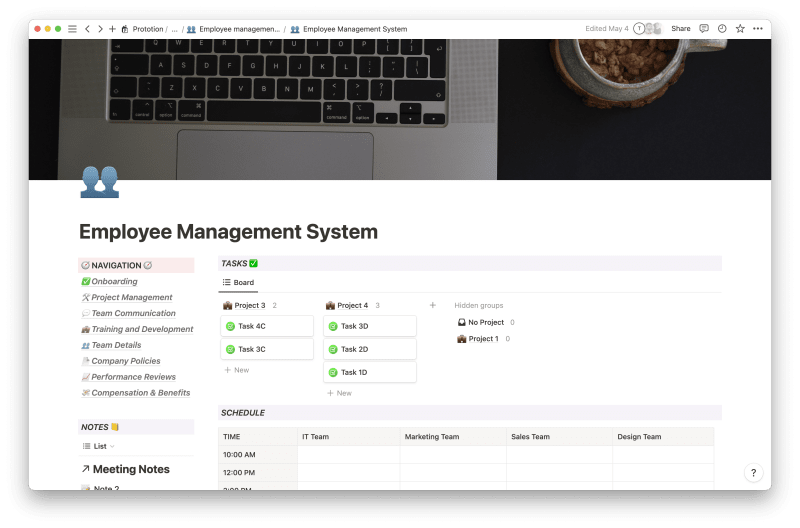Viewport: 800px width, 528px height.
Task: Click the Edited May 4 label
Action: pos(607,29)
